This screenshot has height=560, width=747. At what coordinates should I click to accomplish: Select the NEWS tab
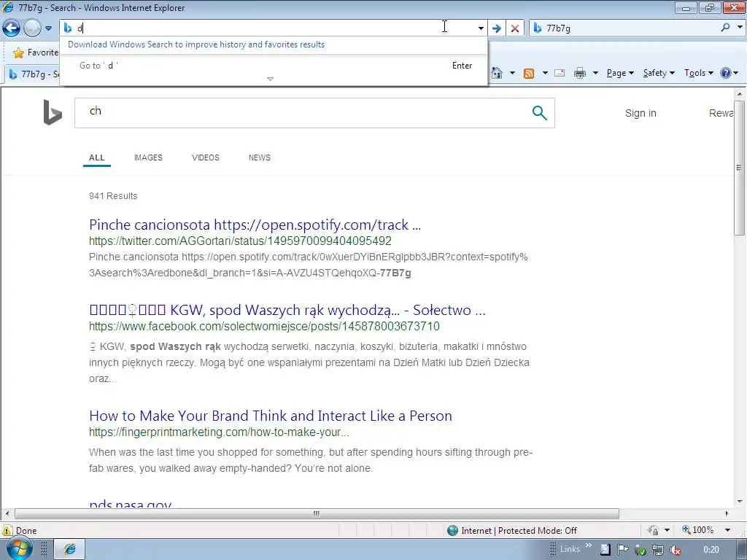(260, 157)
